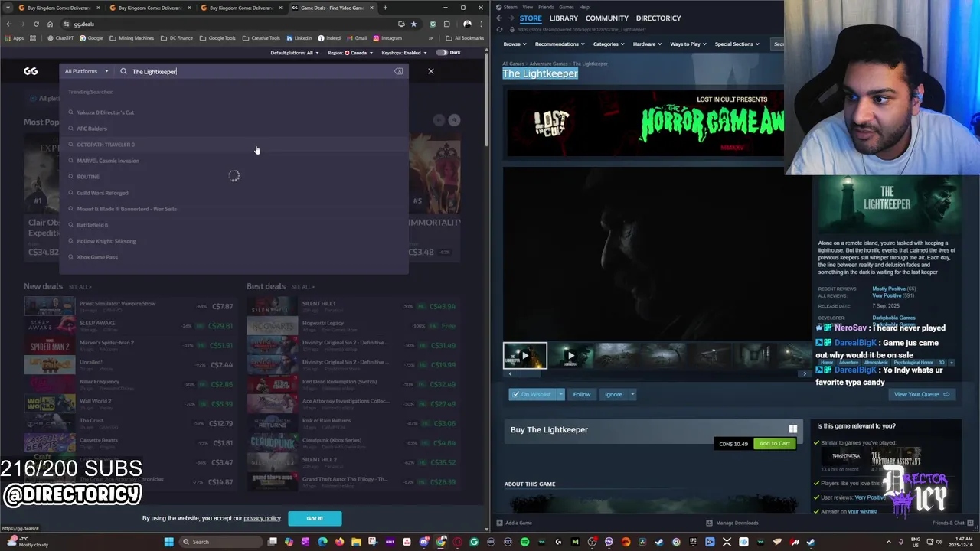Click the Follow button on Steam

582,394
